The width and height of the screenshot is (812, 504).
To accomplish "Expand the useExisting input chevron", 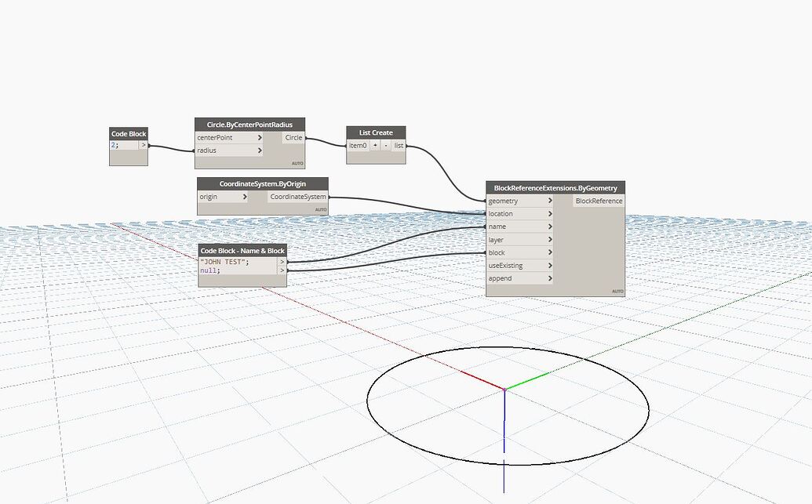I will coord(548,265).
